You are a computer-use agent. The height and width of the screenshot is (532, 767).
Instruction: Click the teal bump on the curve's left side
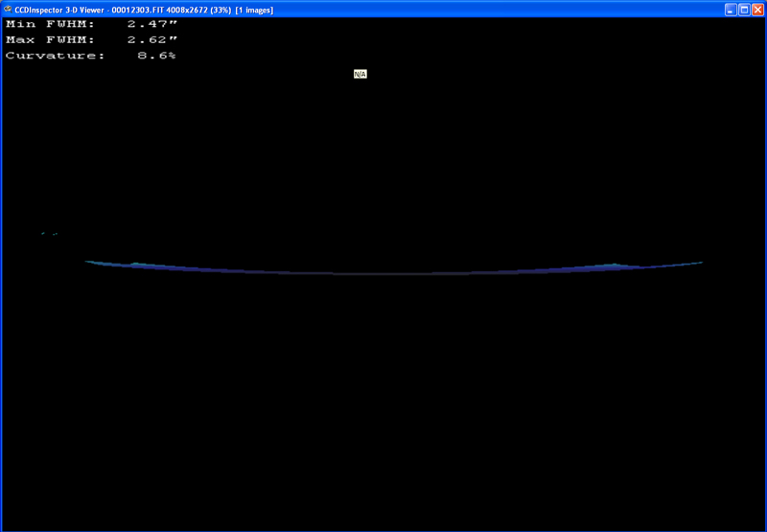pyautogui.click(x=135, y=264)
